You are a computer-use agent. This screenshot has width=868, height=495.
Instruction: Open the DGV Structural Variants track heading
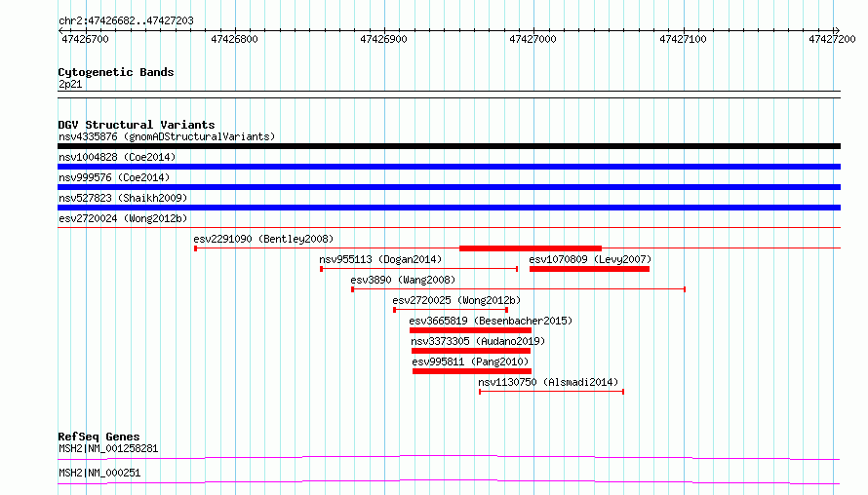click(137, 125)
